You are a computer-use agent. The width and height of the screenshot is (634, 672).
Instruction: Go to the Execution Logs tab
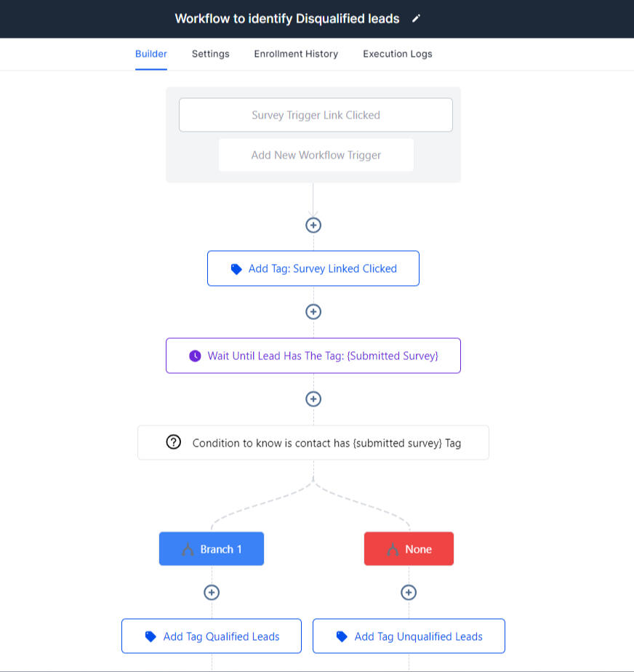point(398,54)
